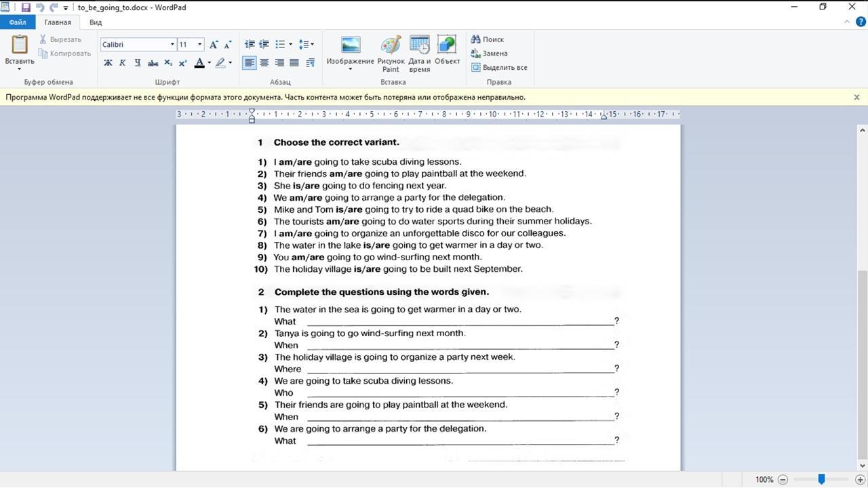This screenshot has height=488, width=868.
Task: Insert a picture with the Изображение icon
Action: 351,45
